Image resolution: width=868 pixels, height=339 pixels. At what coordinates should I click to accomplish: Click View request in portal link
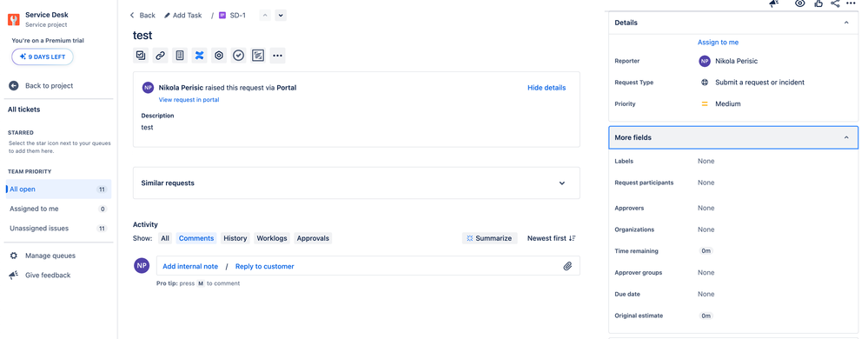pyautogui.click(x=189, y=100)
